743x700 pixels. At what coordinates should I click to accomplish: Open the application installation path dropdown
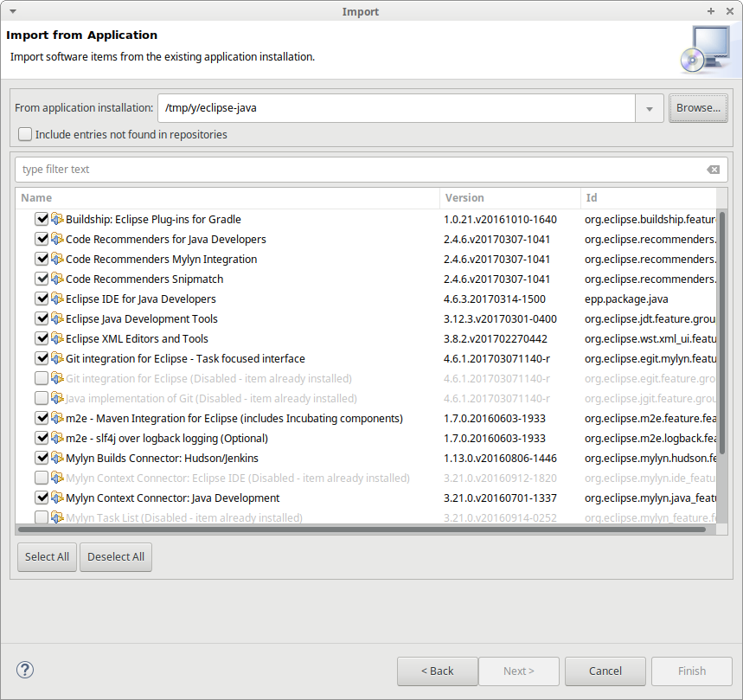tap(650, 108)
